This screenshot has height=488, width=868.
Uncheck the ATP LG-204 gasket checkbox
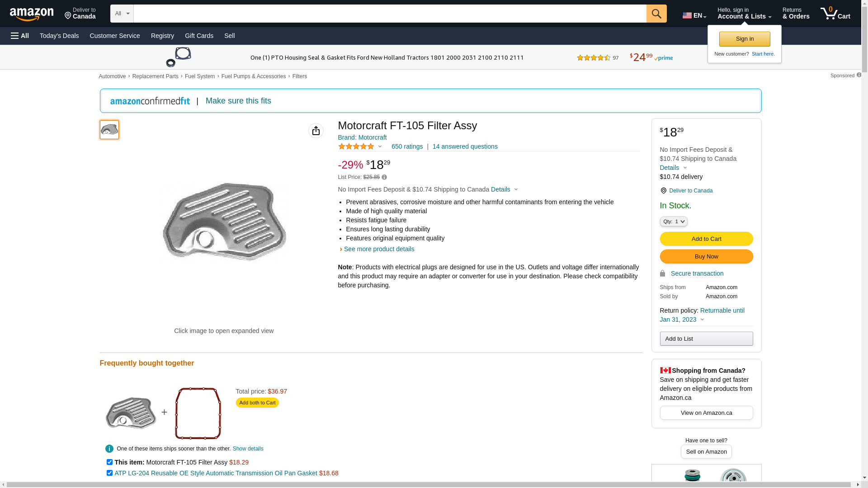click(109, 473)
